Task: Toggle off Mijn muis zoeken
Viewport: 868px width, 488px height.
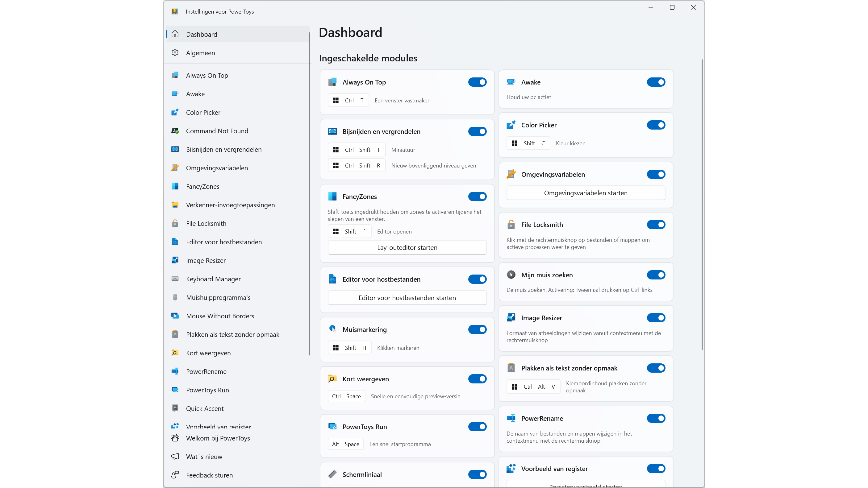Action: [x=656, y=275]
